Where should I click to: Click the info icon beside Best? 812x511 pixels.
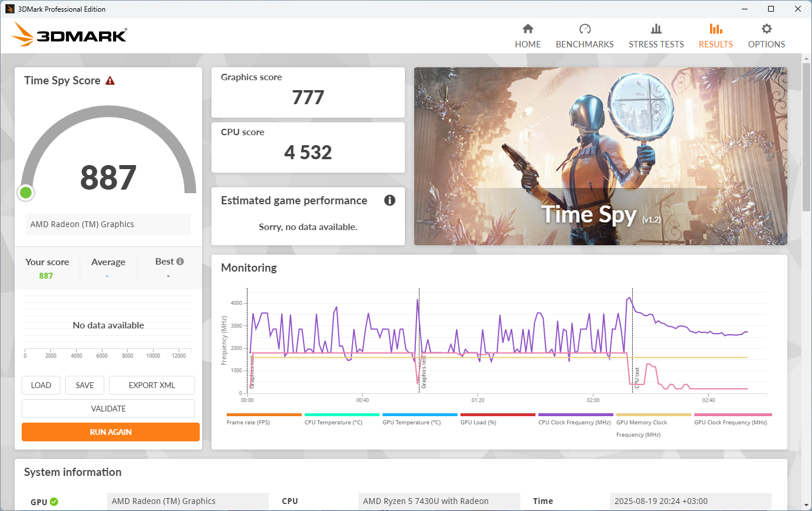click(x=180, y=262)
